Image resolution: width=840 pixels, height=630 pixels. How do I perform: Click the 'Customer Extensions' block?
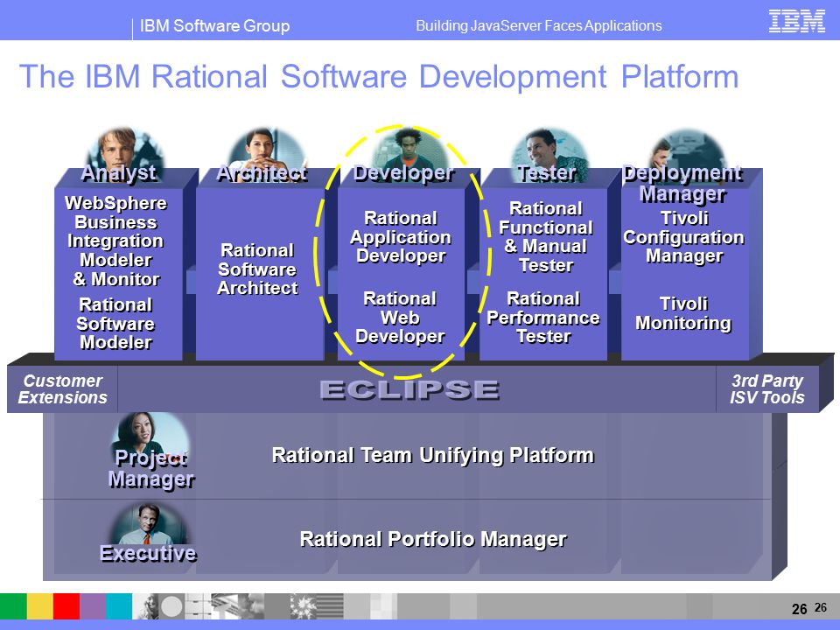coord(63,389)
